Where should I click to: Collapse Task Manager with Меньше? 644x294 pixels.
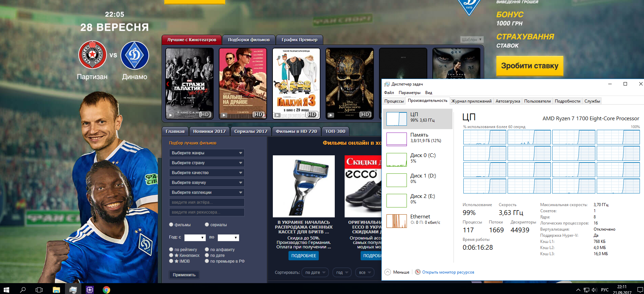[x=397, y=272]
